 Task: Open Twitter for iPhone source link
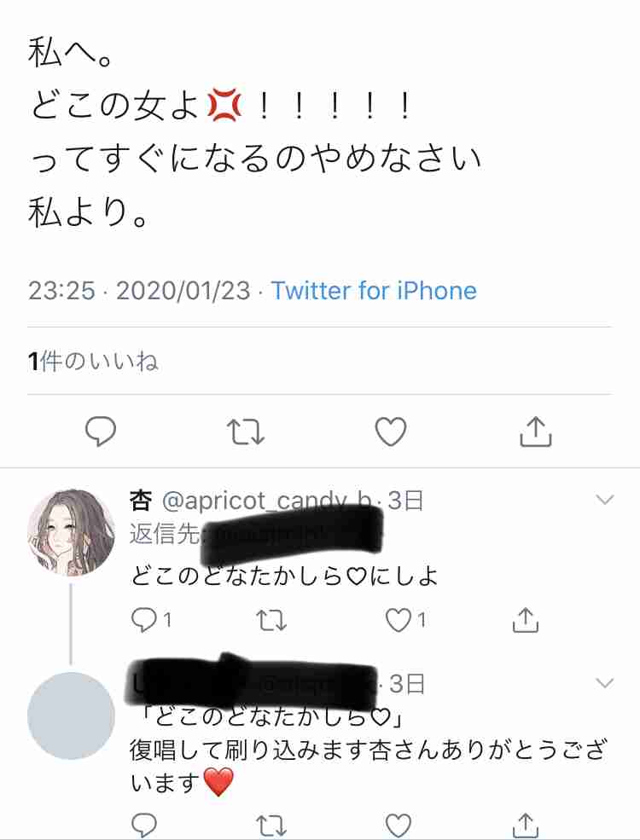(x=374, y=291)
